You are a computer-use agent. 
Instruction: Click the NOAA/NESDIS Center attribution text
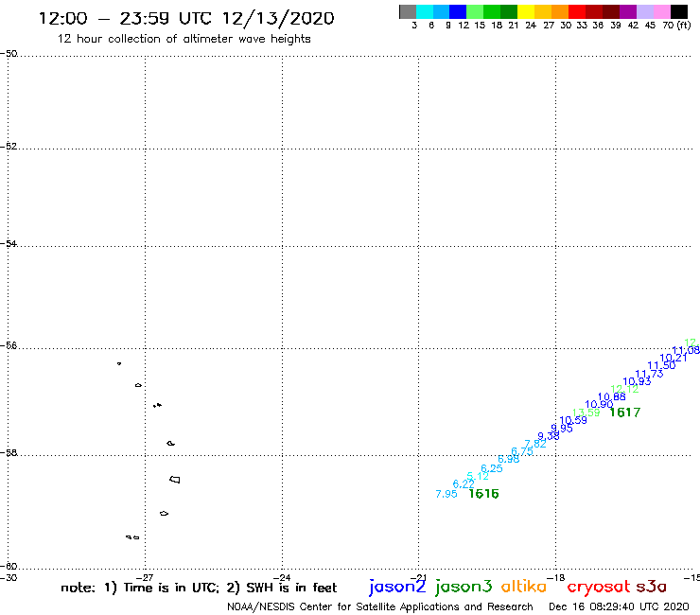[380, 607]
